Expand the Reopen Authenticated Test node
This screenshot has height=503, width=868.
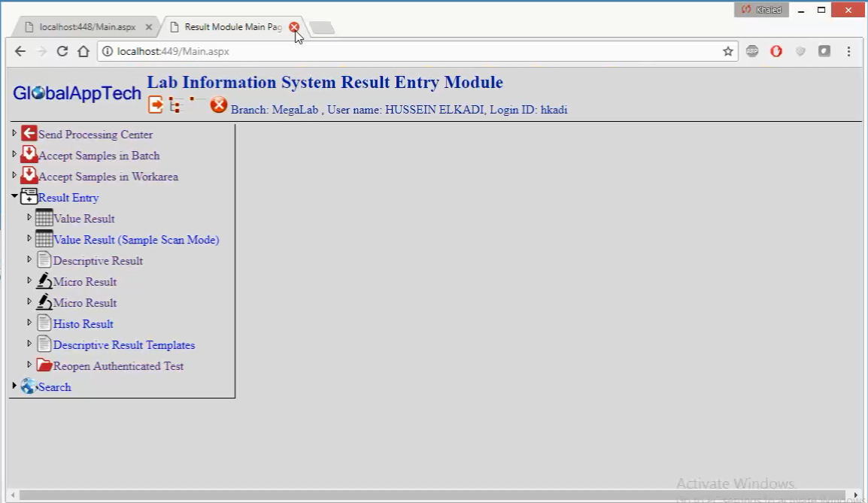click(29, 365)
